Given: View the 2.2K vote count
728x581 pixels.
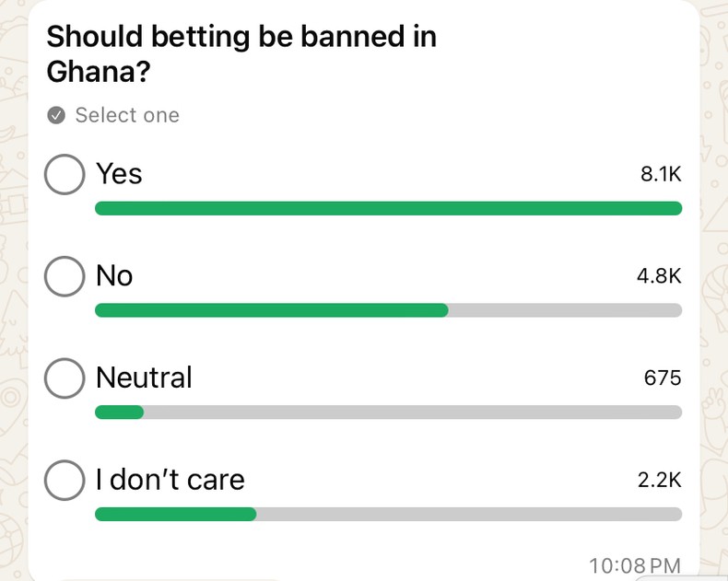Looking at the screenshot, I should coord(660,480).
